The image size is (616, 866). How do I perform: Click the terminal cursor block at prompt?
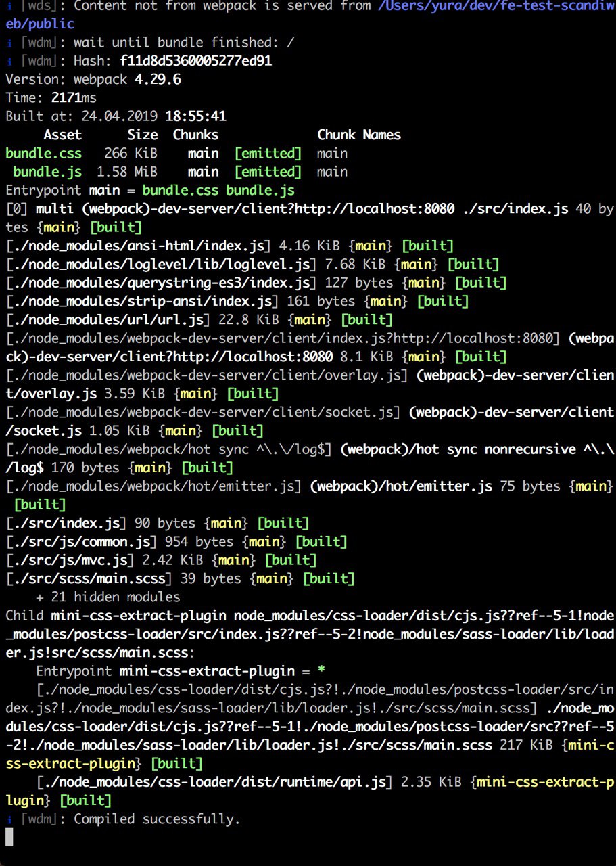click(9, 838)
